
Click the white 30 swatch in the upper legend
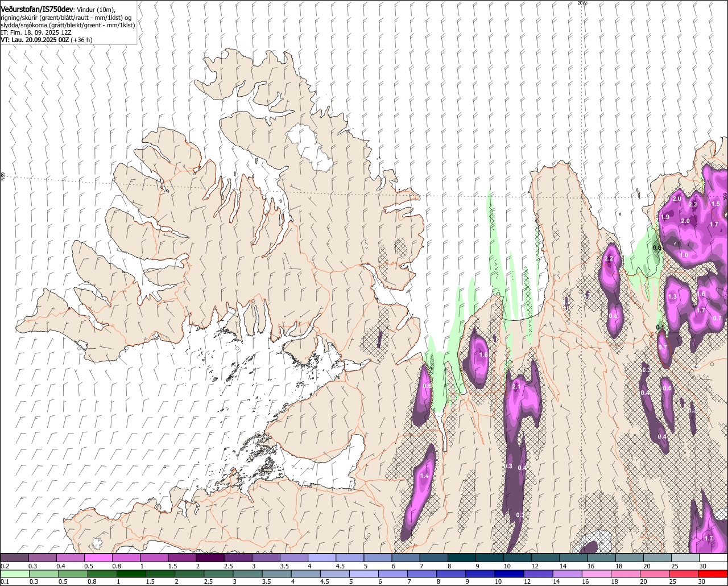[x=714, y=558]
